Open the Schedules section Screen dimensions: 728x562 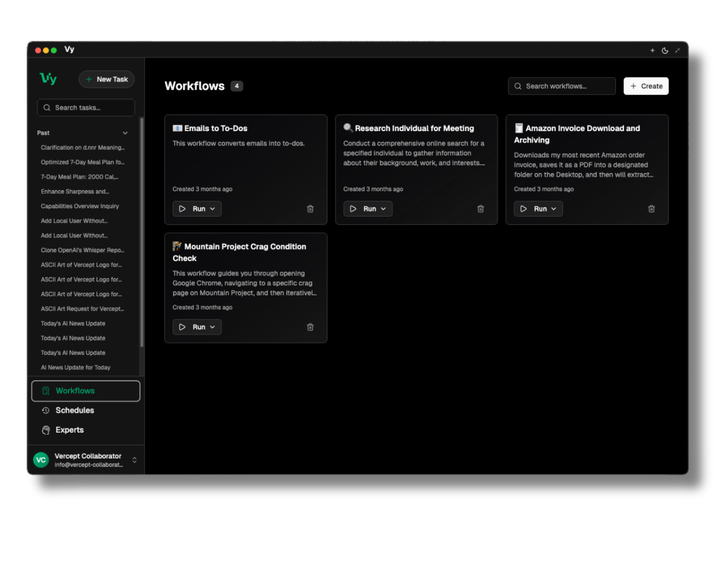click(75, 410)
